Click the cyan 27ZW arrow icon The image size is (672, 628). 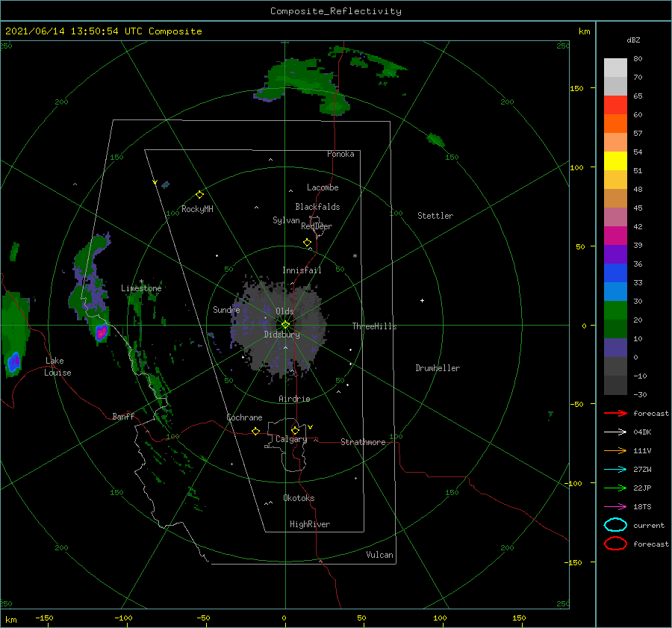coord(615,470)
